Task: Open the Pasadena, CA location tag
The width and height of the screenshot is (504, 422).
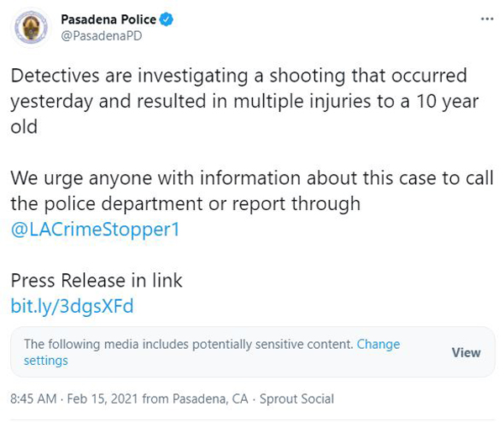Action: tap(210, 398)
